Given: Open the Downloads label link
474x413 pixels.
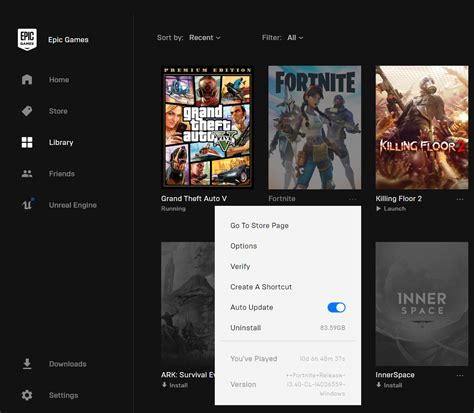Looking at the screenshot, I should tap(68, 364).
